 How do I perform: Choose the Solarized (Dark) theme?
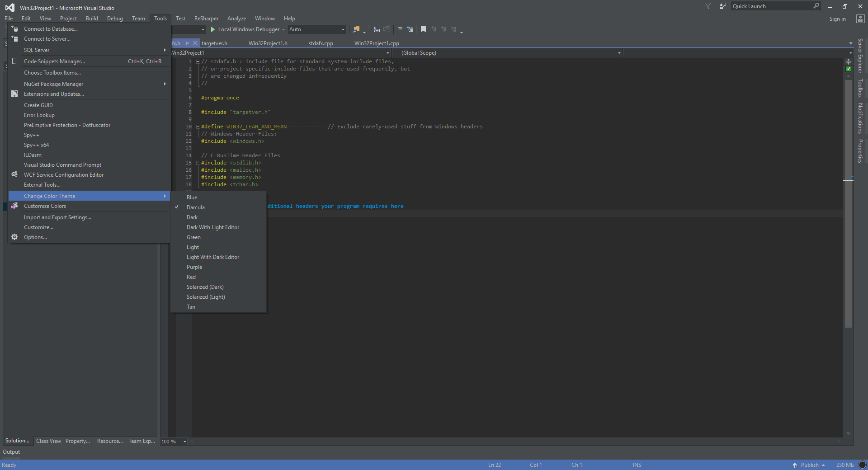click(218, 287)
